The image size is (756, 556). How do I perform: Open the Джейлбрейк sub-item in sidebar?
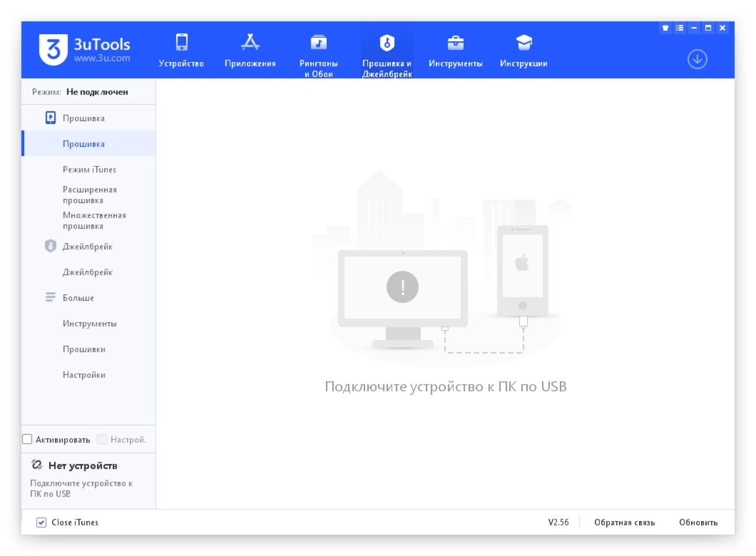coord(89,272)
